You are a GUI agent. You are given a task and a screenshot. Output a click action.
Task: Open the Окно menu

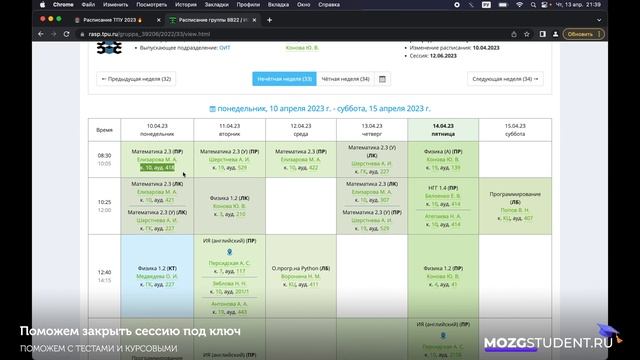pos(303,5)
